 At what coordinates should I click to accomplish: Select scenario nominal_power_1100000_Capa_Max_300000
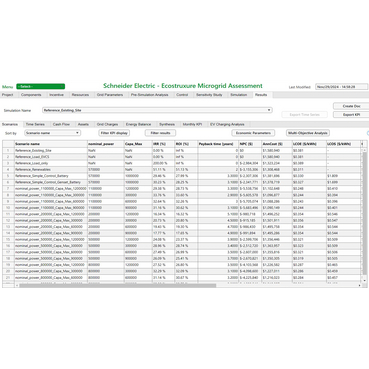coord(51,195)
